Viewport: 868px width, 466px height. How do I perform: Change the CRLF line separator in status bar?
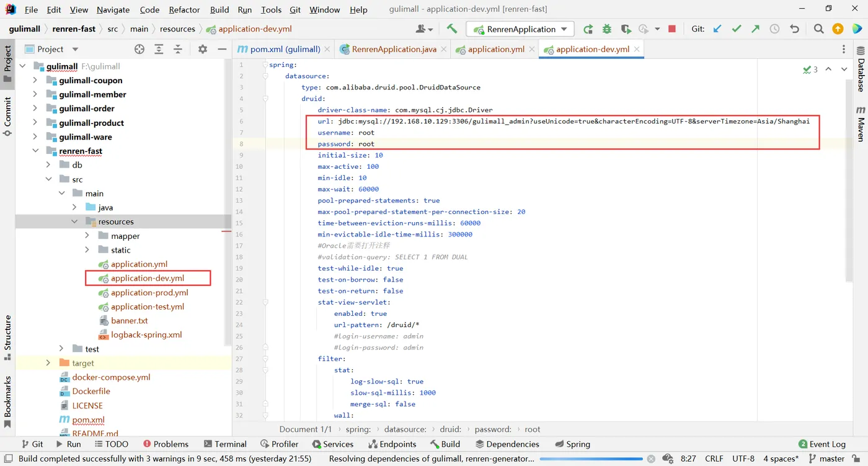[714, 459]
